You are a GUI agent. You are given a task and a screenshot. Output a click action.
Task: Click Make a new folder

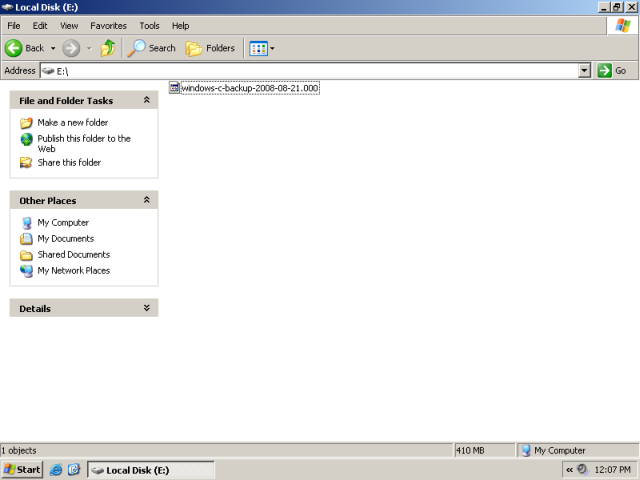click(x=73, y=122)
